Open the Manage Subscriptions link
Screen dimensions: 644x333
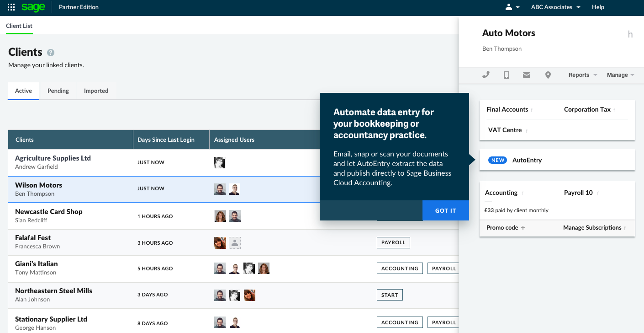coord(592,228)
